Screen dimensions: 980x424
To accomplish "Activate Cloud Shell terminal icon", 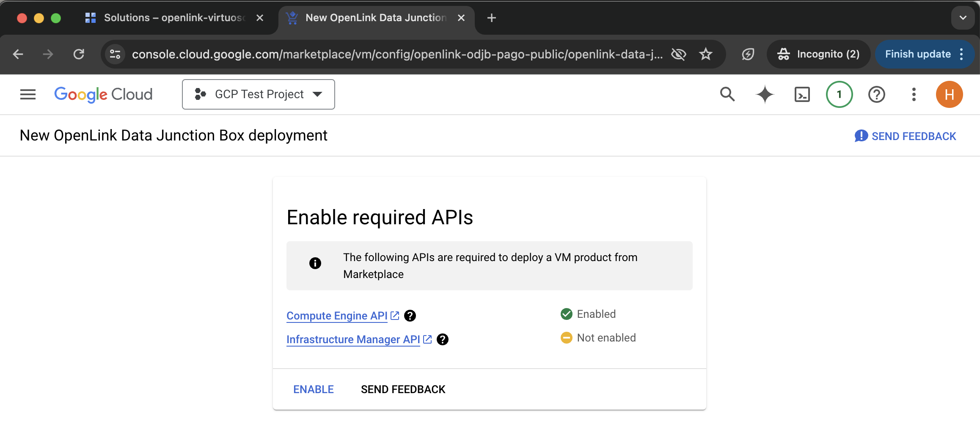I will (802, 94).
